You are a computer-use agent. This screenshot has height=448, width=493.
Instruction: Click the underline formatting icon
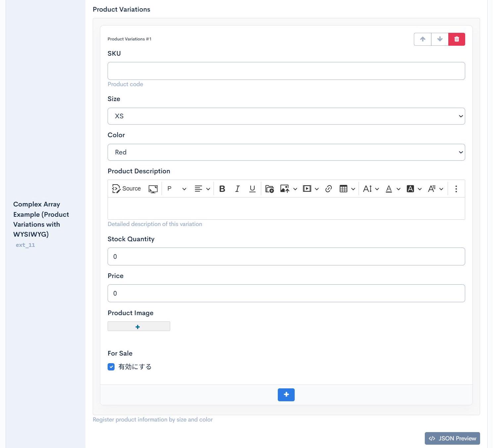(x=252, y=189)
